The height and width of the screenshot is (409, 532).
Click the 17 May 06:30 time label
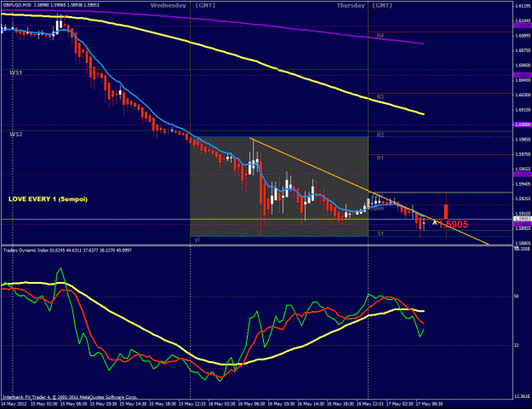[x=429, y=404]
